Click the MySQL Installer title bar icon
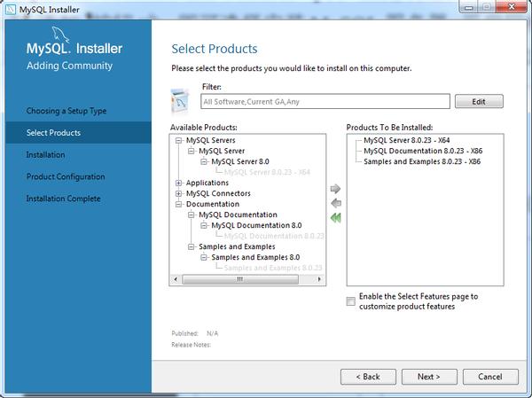Image resolution: width=532 pixels, height=398 pixels. click(x=10, y=11)
